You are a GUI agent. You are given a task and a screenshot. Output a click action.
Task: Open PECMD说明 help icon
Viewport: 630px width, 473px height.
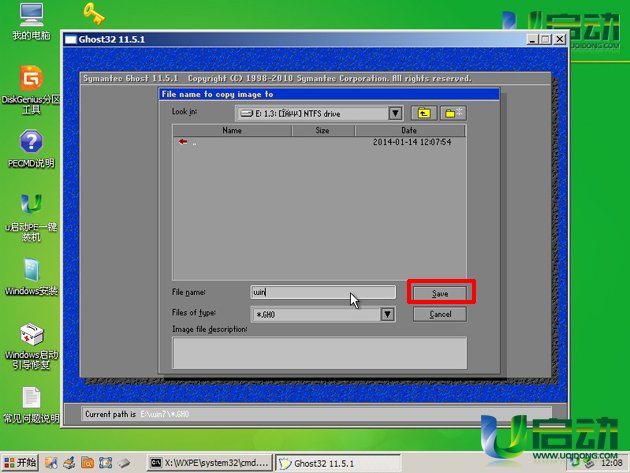coord(31,148)
